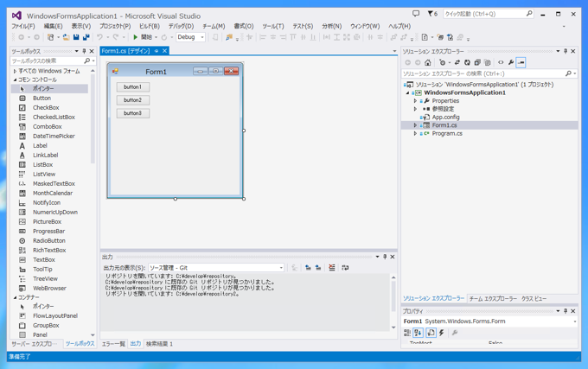Screen dimensions: 588x369
Task: Select the TextBox control in toolbox
Action: coord(49,259)
